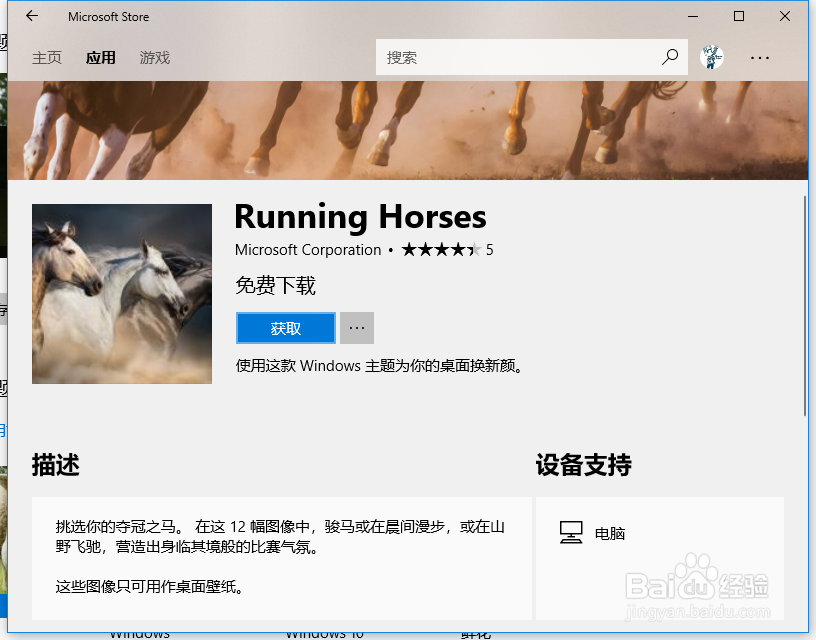This screenshot has height=640, width=816.
Task: Click the text 这些图像只可用作桌面壁纸。
Action: click(149, 587)
